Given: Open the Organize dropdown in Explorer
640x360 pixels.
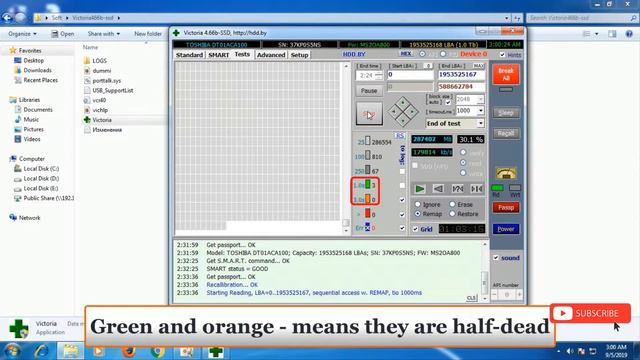Looking at the screenshot, I should coord(22,34).
